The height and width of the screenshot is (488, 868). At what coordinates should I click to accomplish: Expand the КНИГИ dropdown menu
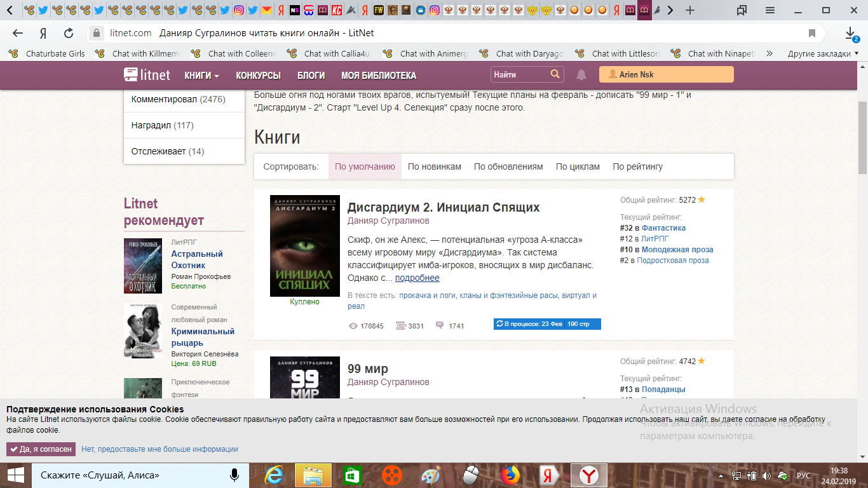click(x=201, y=75)
